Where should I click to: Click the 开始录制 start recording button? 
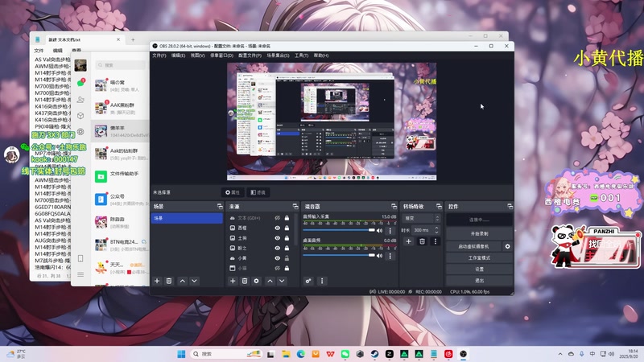479,233
